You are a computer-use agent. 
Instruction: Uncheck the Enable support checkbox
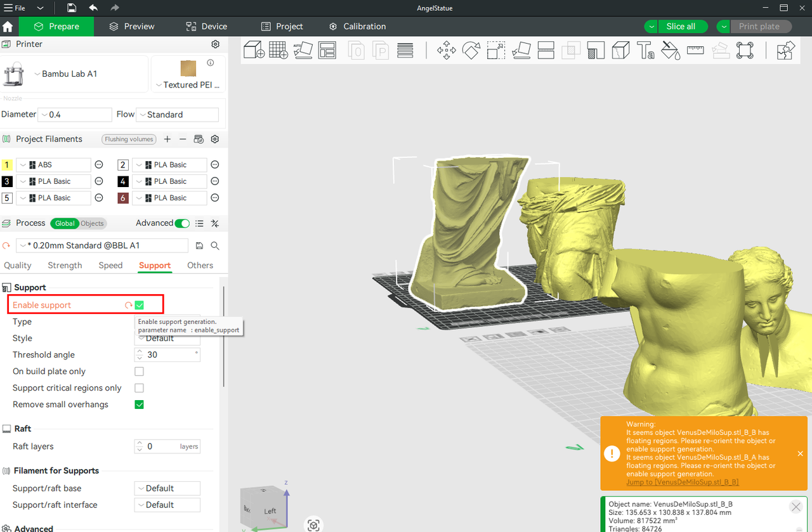139,305
